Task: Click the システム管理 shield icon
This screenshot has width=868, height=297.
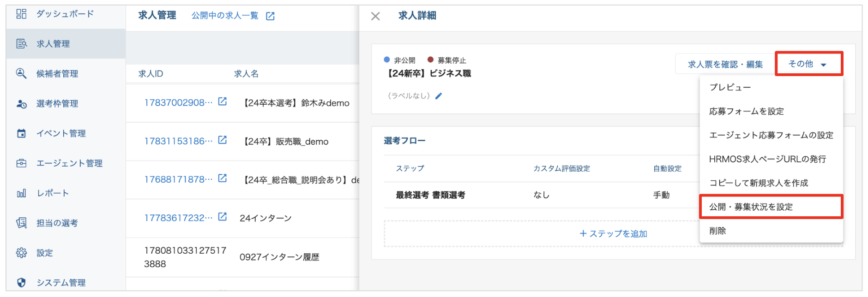Action: (21, 282)
